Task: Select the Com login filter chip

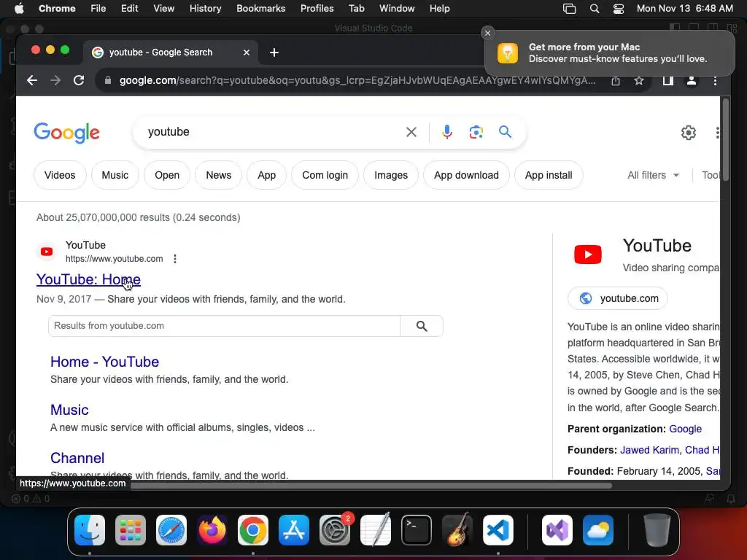Action: pos(325,175)
